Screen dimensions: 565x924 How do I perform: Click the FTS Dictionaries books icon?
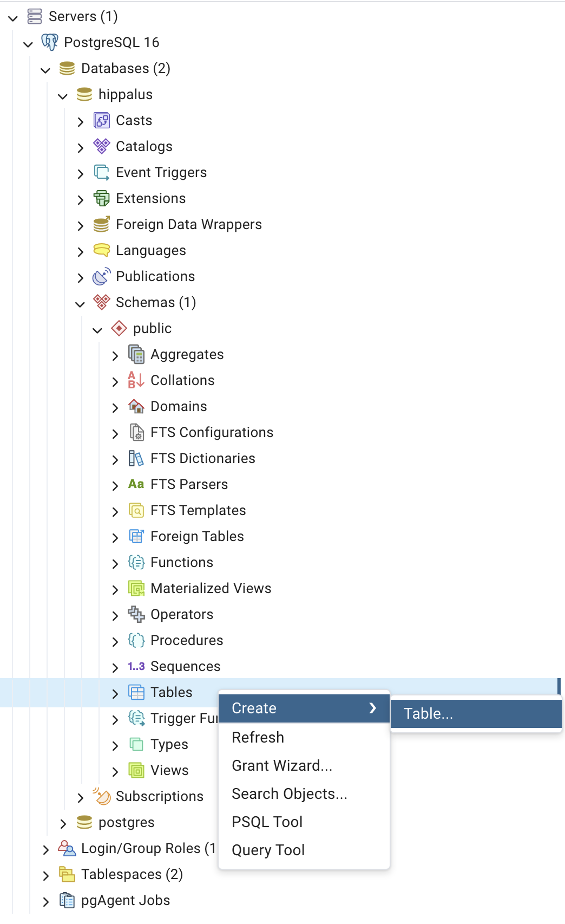coord(136,458)
